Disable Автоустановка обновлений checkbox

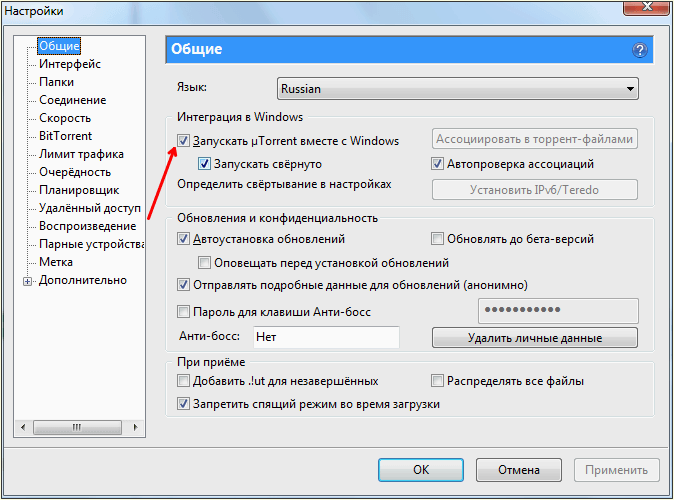[184, 239]
